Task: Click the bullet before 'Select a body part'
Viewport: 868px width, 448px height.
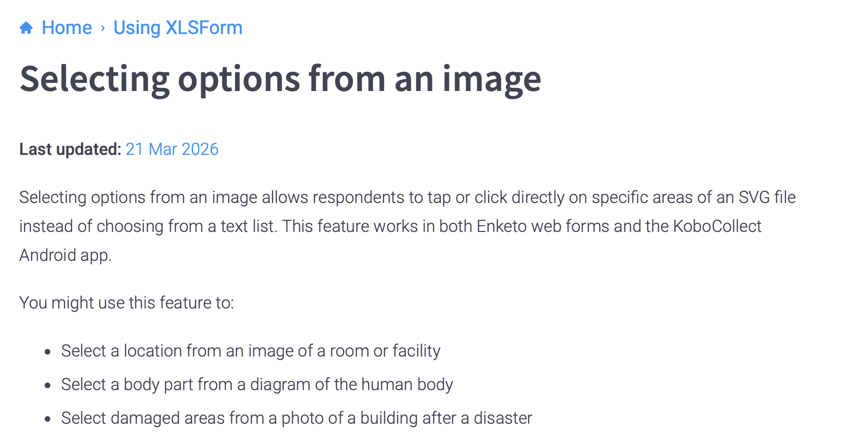Action: (x=48, y=386)
